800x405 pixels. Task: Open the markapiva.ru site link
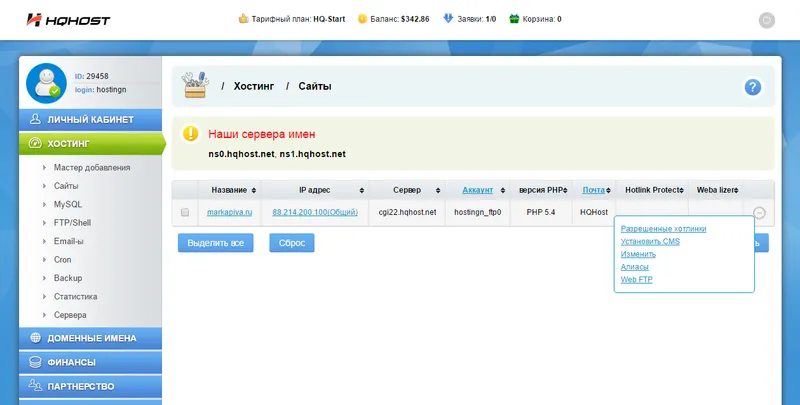[x=229, y=212]
